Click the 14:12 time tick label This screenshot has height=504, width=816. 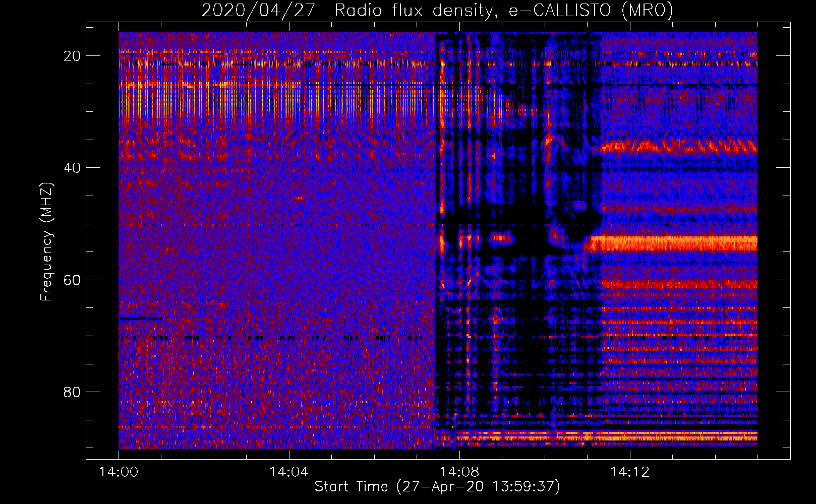coord(630,472)
